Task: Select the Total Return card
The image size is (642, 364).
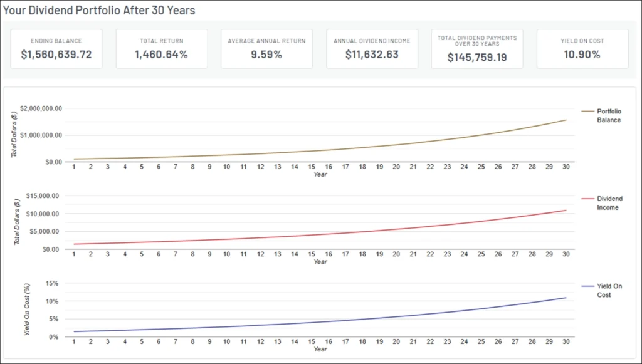Action: (x=161, y=49)
